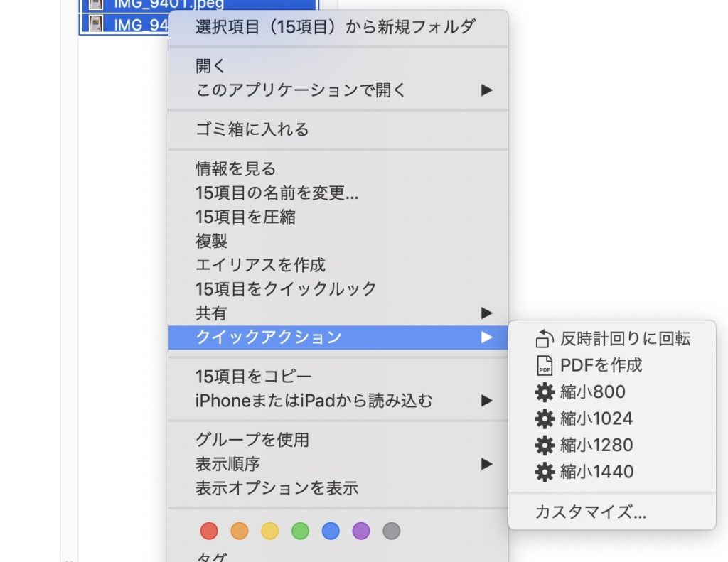Click gear icon beside 縮小1440
Screen dimensions: 728x562
click(x=544, y=472)
